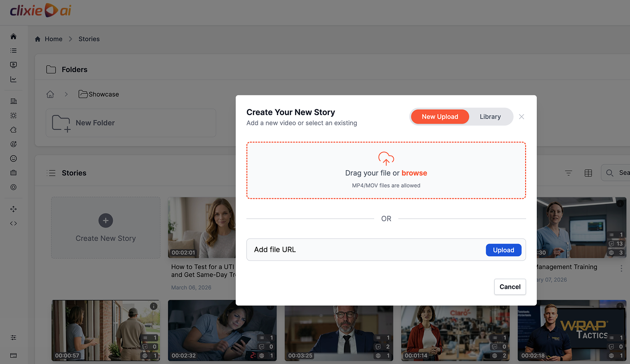Open the Stories filter icon
Image resolution: width=630 pixels, height=364 pixels.
(x=569, y=173)
